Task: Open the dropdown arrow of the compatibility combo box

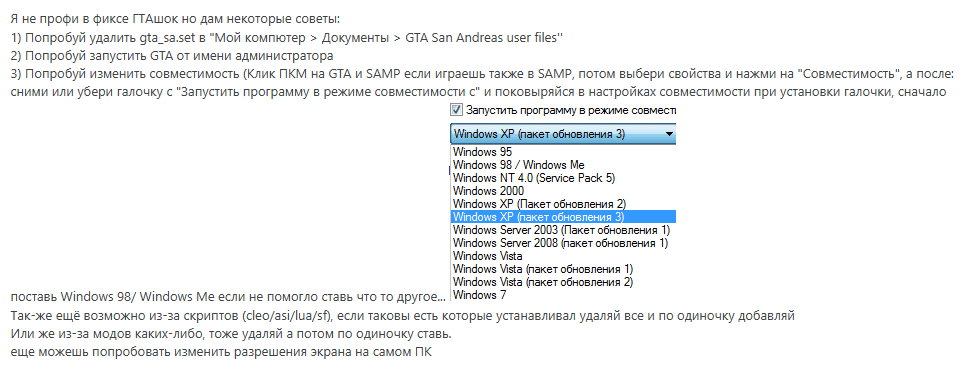Action: [x=669, y=133]
